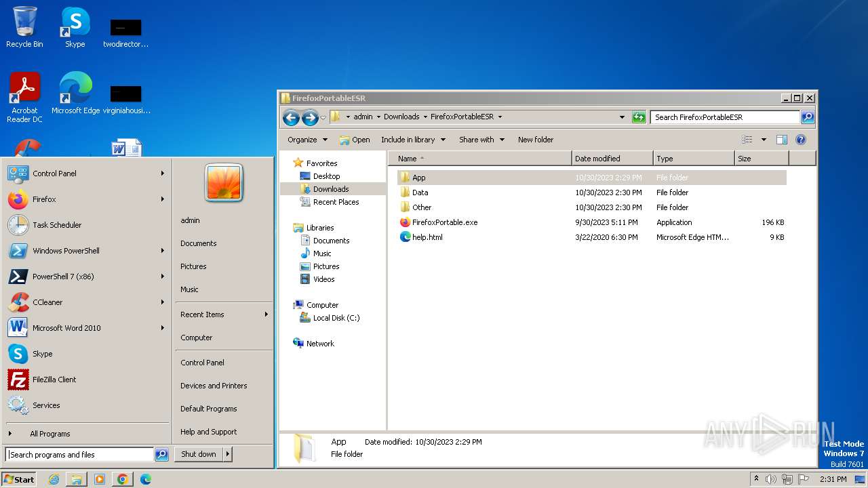The height and width of the screenshot is (488, 868).
Task: Open FileZilla Client from the Start menu
Action: (x=86, y=380)
